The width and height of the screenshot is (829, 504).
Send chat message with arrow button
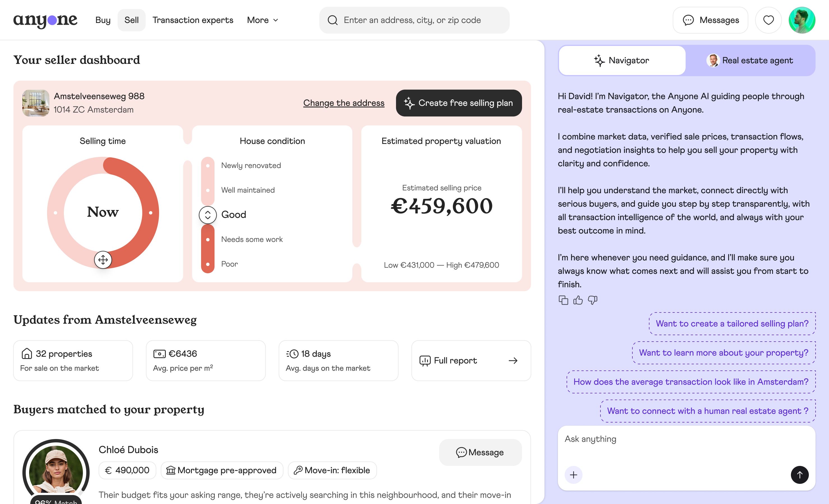(800, 475)
